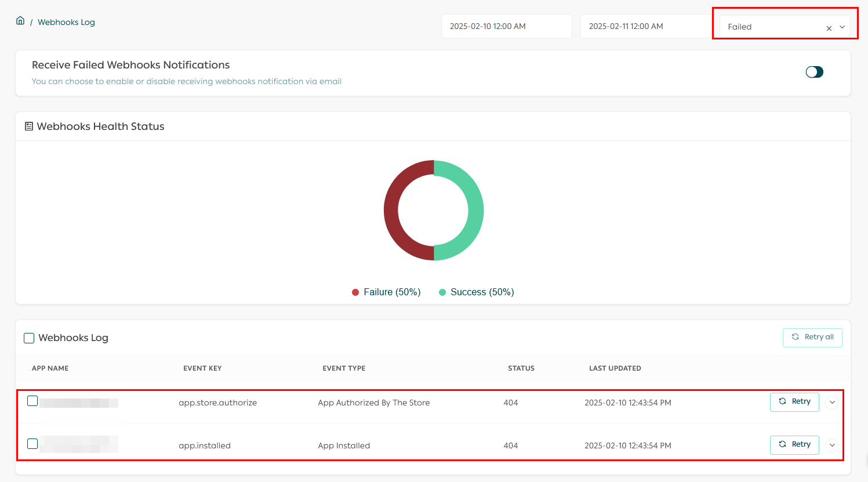Go to the home page icon

[x=20, y=21]
